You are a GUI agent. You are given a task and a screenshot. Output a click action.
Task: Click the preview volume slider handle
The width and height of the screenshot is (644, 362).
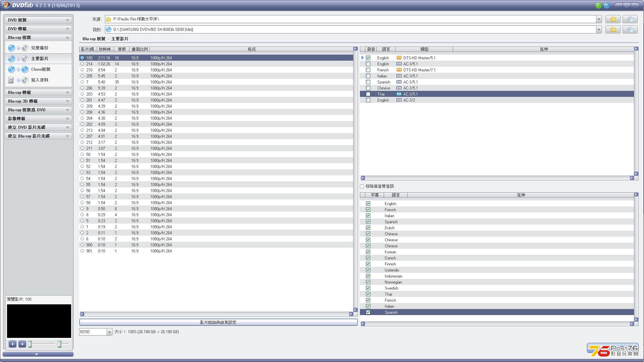click(60, 344)
